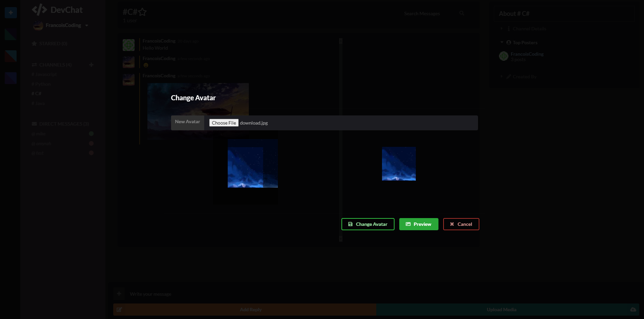The image size is (644, 319).
Task: Click the Top Posters user-circle icon
Action: [x=509, y=43]
